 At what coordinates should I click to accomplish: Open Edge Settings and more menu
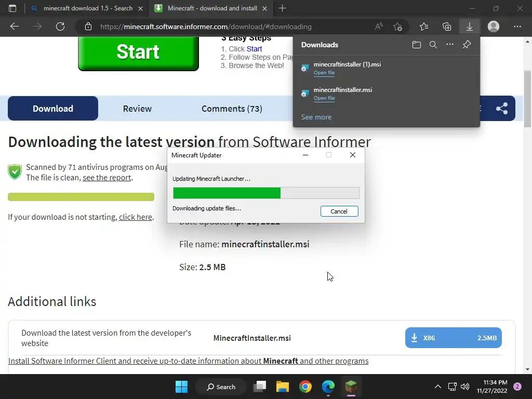(x=517, y=26)
